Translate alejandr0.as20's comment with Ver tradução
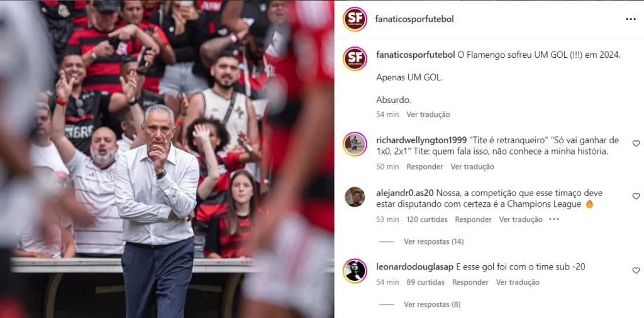644x318 pixels. pos(521,219)
